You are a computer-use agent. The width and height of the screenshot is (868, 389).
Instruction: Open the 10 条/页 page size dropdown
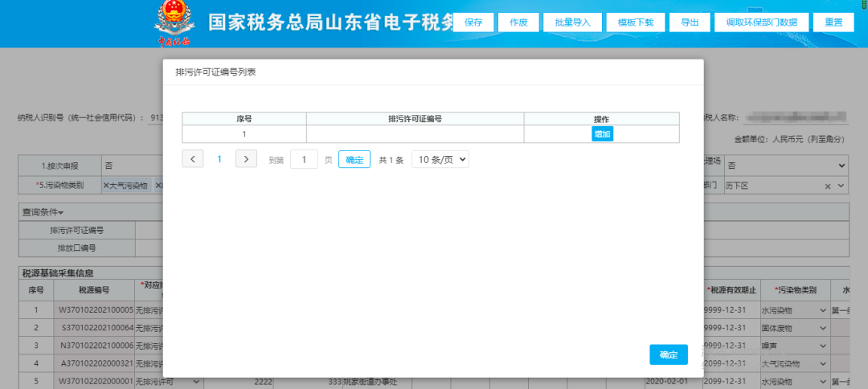[440, 159]
